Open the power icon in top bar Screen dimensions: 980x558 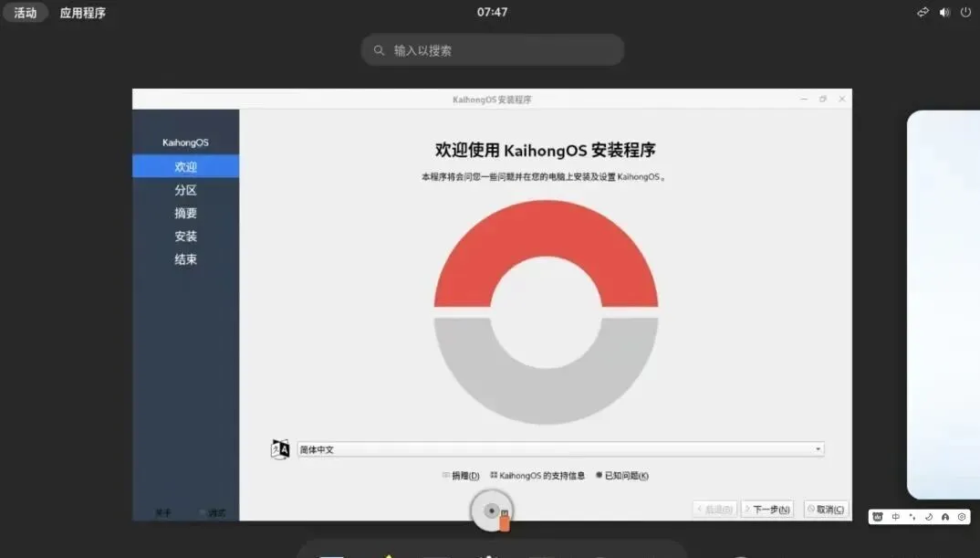click(x=965, y=13)
